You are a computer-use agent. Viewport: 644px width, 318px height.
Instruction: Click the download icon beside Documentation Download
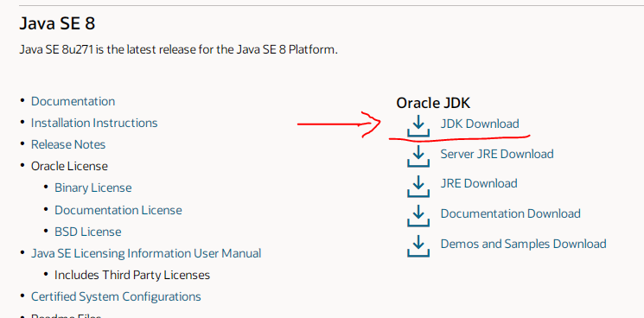pos(418,215)
